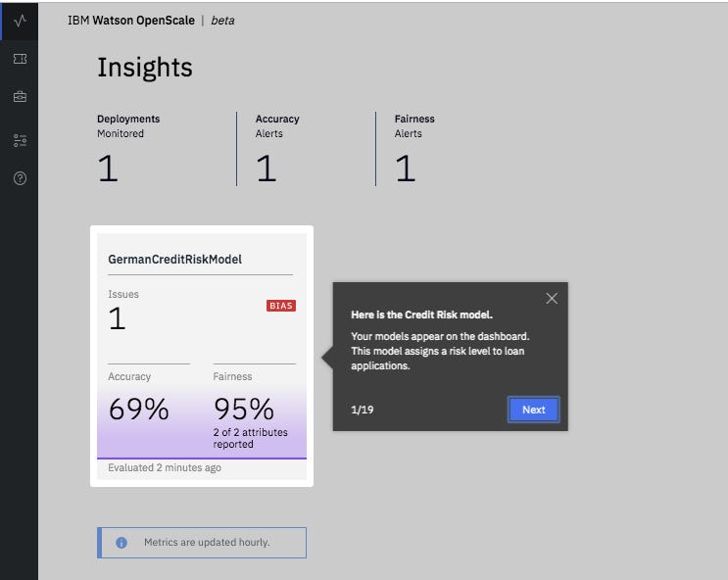Viewport: 728px width, 580px height.
Task: Click the Fairness Alerts count
Action: 405,169
